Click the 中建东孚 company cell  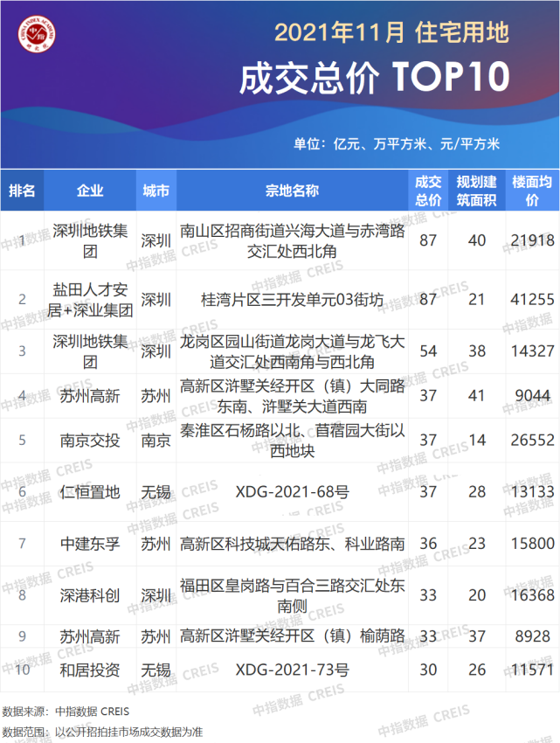point(90,544)
